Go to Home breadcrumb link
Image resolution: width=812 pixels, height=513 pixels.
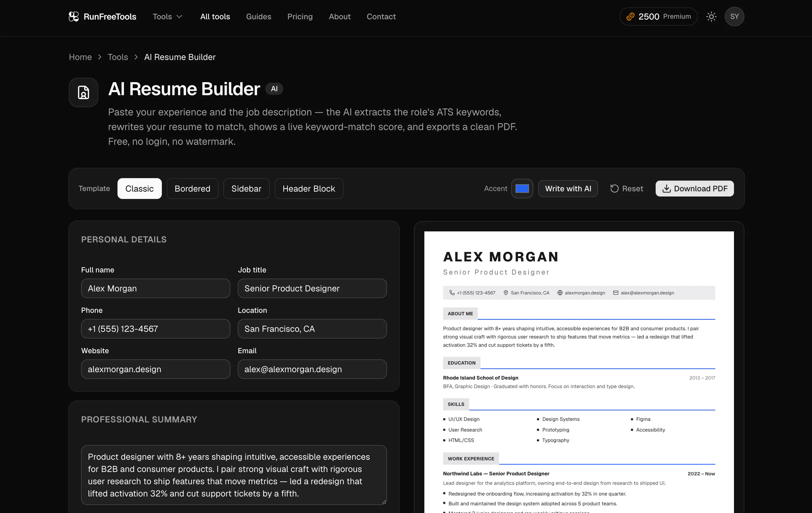(x=80, y=57)
